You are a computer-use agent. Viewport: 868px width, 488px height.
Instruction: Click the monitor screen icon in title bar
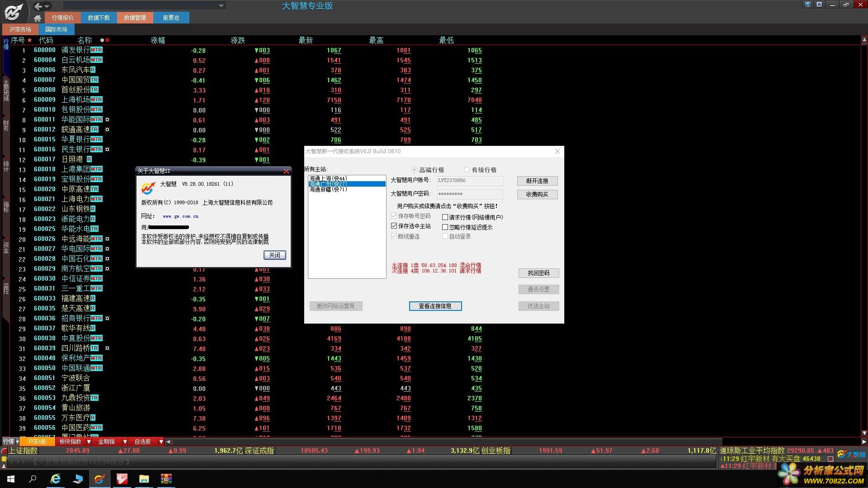(808, 5)
